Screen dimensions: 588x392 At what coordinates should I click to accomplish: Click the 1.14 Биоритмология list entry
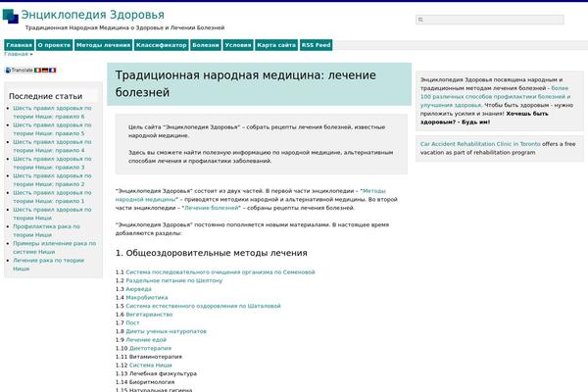tap(145, 382)
